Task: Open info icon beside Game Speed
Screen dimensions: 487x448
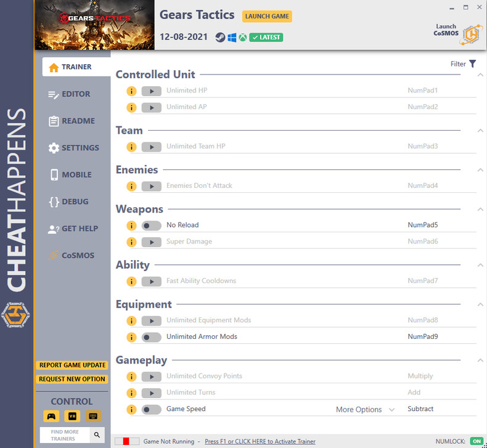Action: click(131, 410)
